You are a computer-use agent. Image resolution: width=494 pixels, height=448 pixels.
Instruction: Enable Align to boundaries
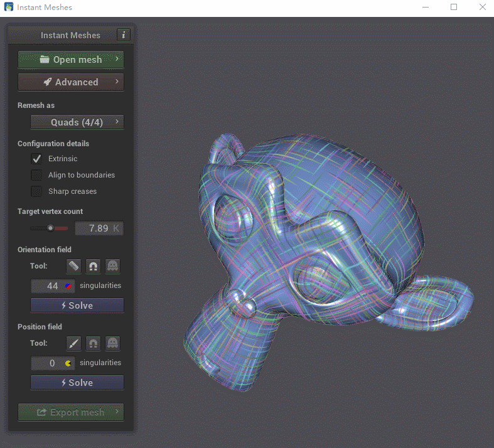click(36, 175)
